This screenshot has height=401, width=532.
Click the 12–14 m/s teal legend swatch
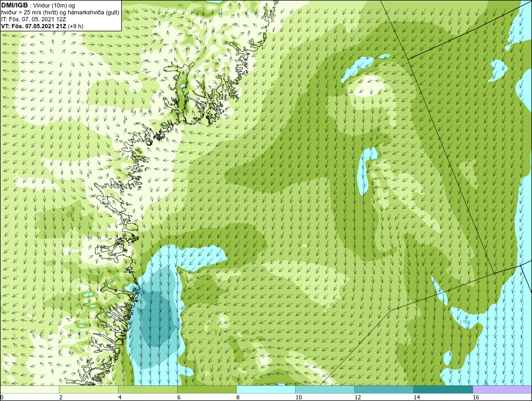(384, 389)
